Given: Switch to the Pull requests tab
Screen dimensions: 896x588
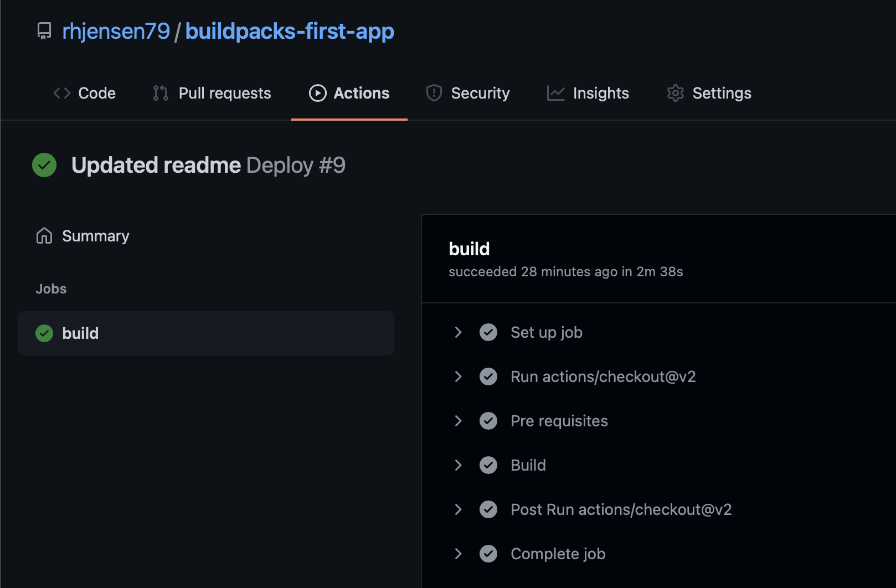Looking at the screenshot, I should tap(212, 93).
